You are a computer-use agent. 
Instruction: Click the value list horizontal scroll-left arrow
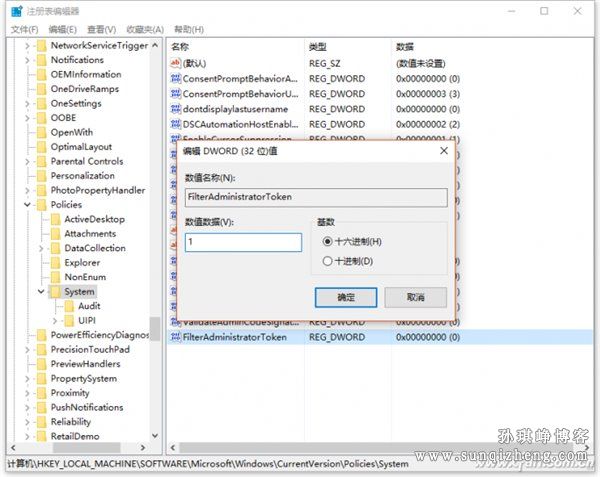tap(173, 447)
